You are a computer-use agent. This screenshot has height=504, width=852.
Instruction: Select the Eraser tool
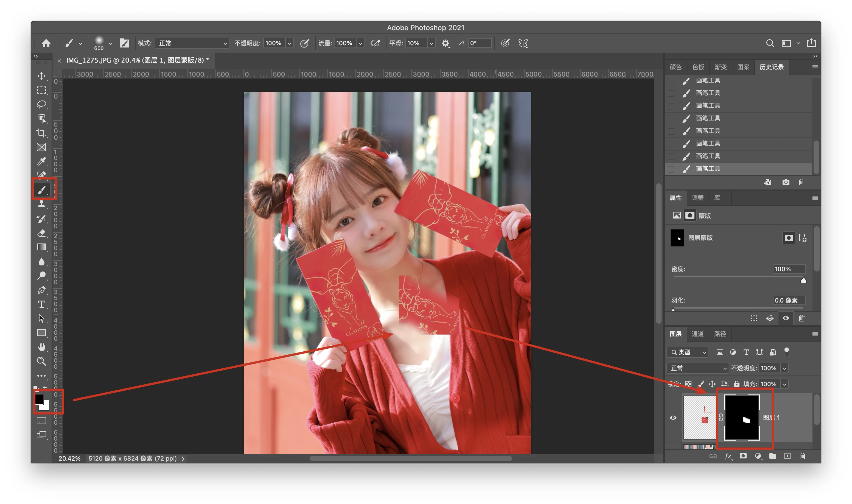pyautogui.click(x=41, y=233)
